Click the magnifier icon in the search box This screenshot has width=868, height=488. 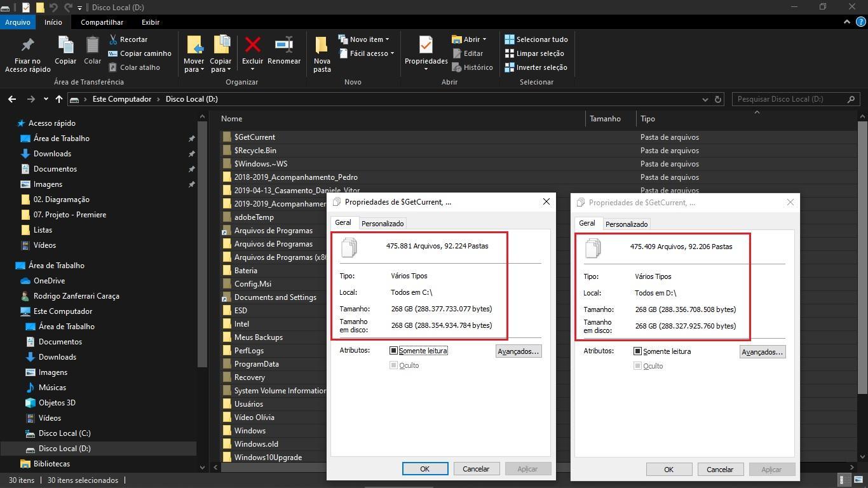pos(851,99)
